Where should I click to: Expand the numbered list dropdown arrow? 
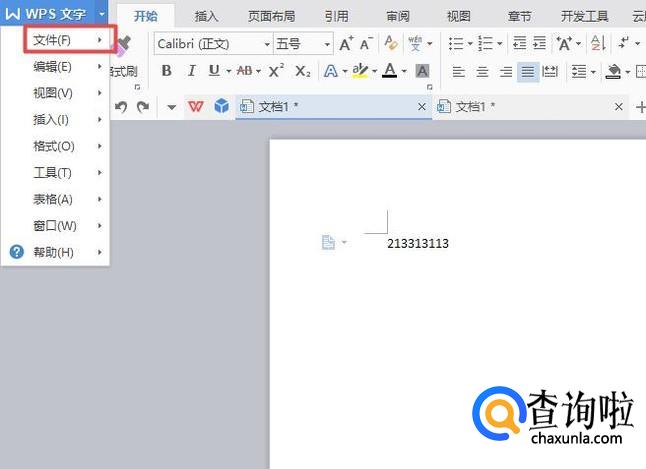click(500, 43)
